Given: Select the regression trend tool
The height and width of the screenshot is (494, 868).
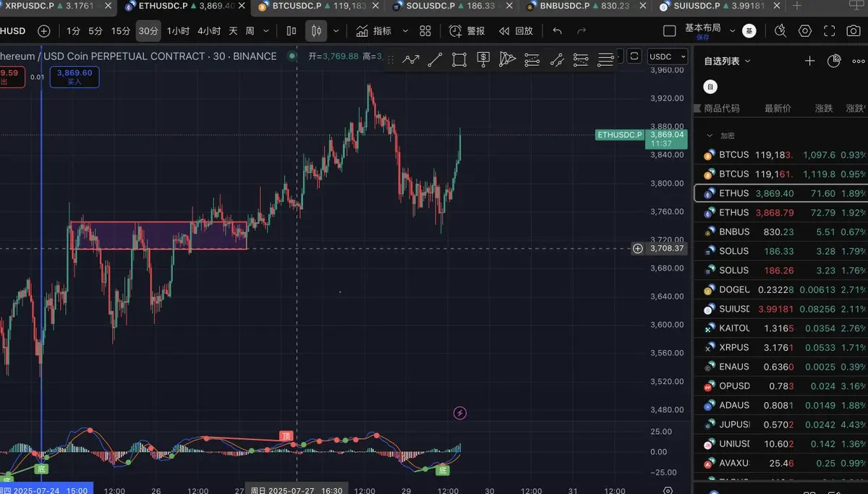Looking at the screenshot, I should (x=556, y=59).
